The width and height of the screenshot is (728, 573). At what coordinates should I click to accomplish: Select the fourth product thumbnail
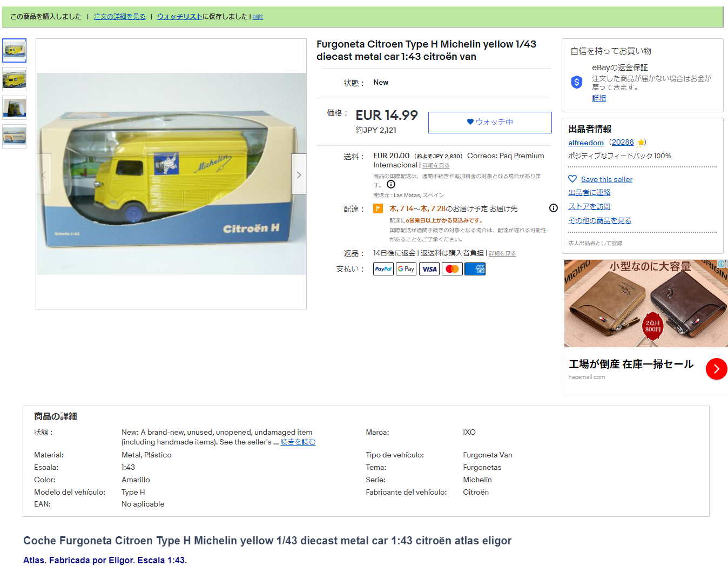coord(14,137)
